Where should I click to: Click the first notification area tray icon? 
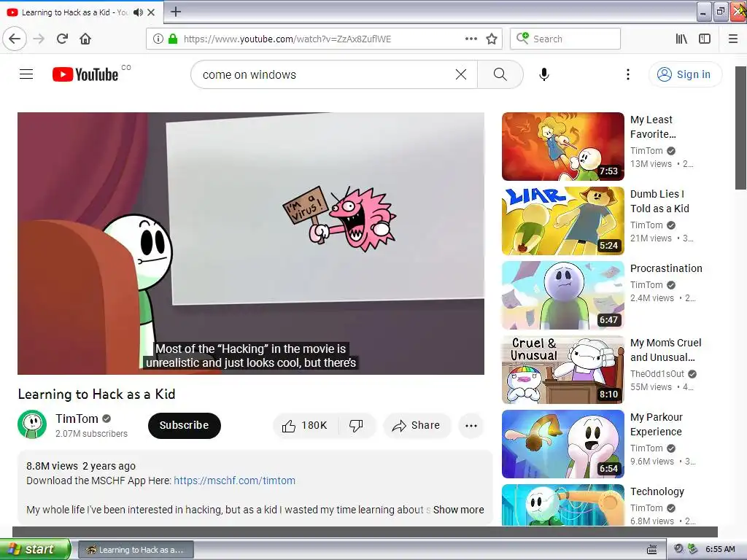tap(678, 549)
